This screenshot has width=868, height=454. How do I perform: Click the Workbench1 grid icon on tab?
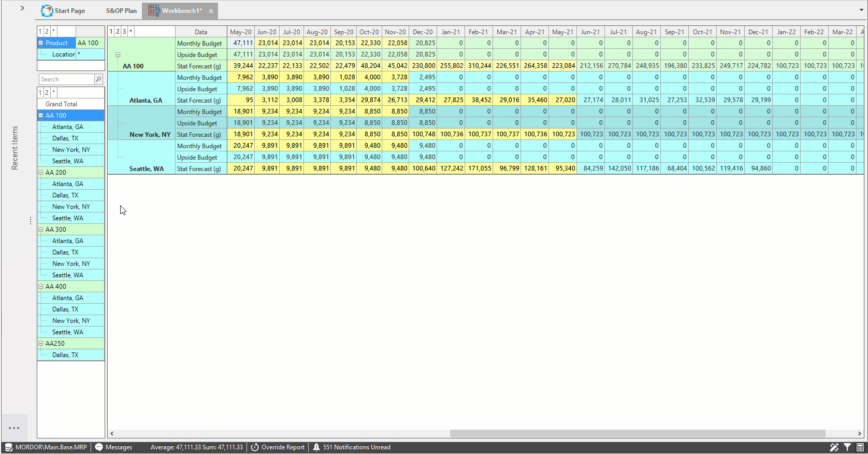[x=154, y=10]
